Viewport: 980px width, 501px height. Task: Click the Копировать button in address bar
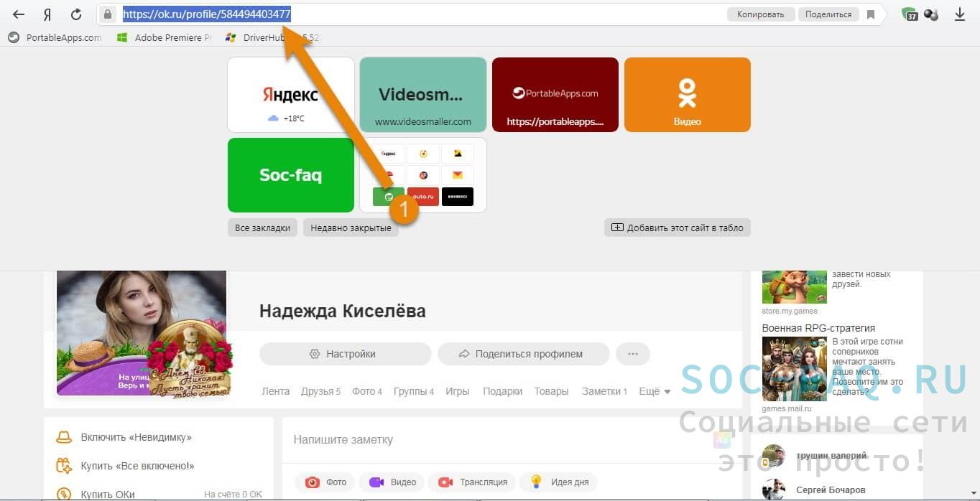coord(761,14)
